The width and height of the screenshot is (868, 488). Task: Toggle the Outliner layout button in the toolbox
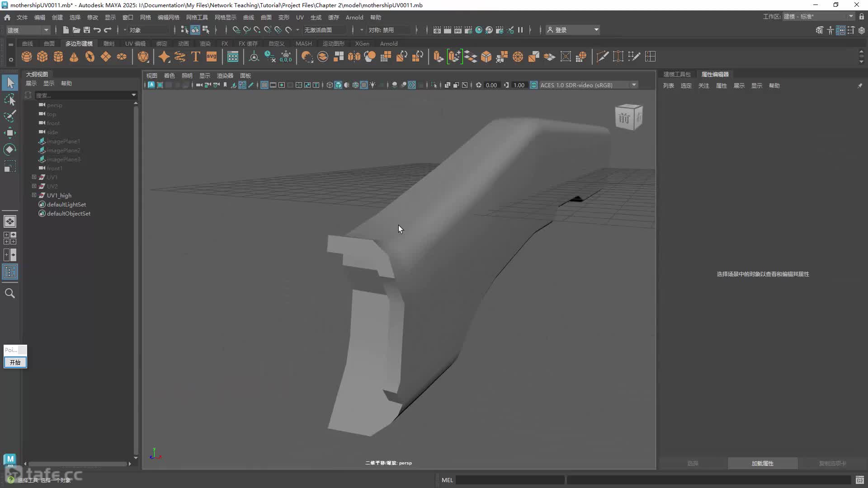[x=10, y=272]
